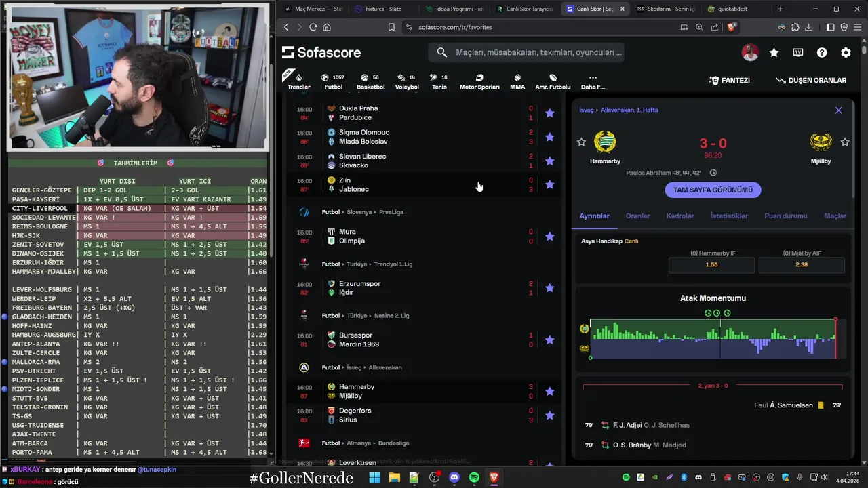Switch to the Kadrolar tab

click(680, 216)
